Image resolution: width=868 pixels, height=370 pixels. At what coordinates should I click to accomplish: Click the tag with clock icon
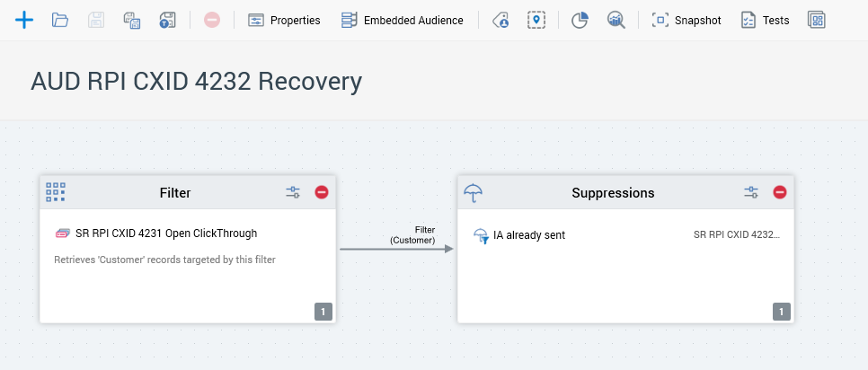point(501,20)
